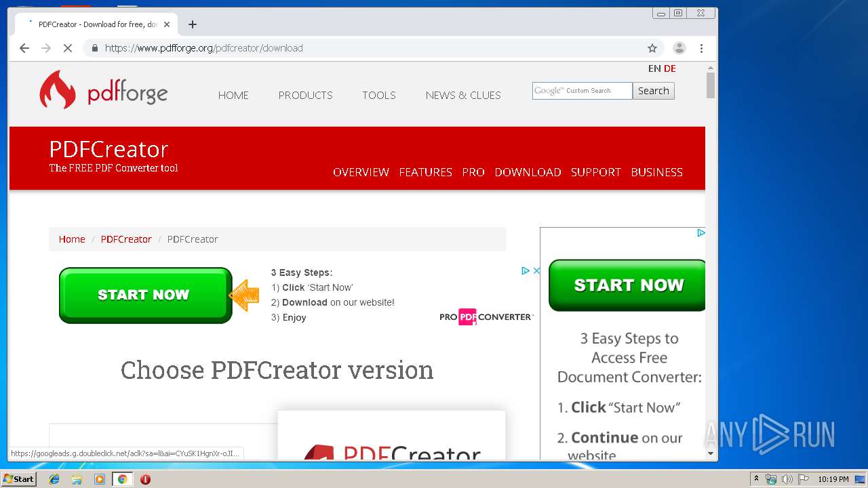Click the volume speaker tray icon
Image resolution: width=868 pixels, height=488 pixels.
pyautogui.click(x=787, y=479)
